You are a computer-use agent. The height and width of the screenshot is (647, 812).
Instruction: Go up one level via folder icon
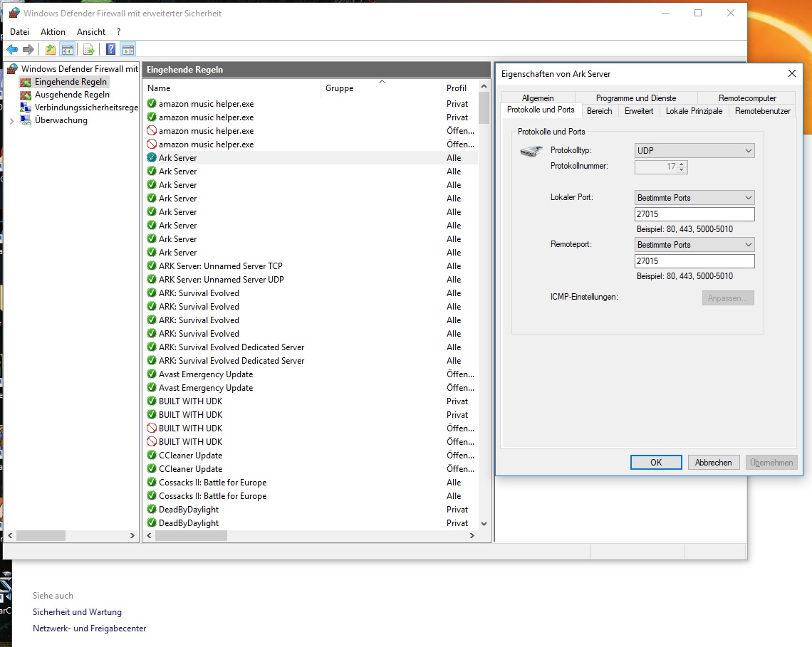click(51, 50)
